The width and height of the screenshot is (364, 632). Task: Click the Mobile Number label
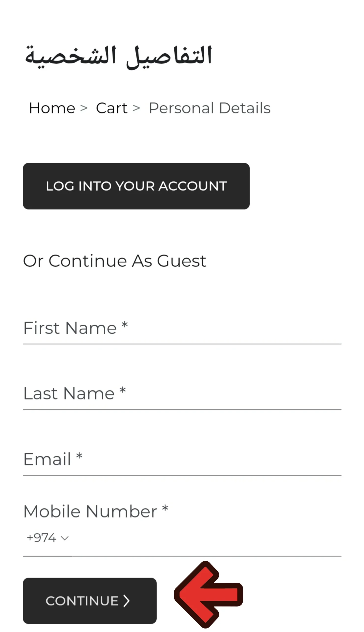click(90, 512)
